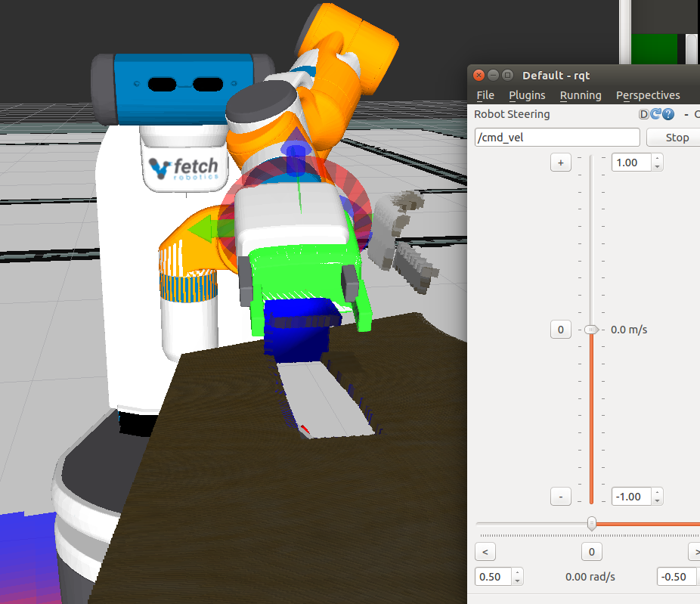Image resolution: width=700 pixels, height=604 pixels.
Task: Open the Robot Steering help
Action: click(670, 114)
